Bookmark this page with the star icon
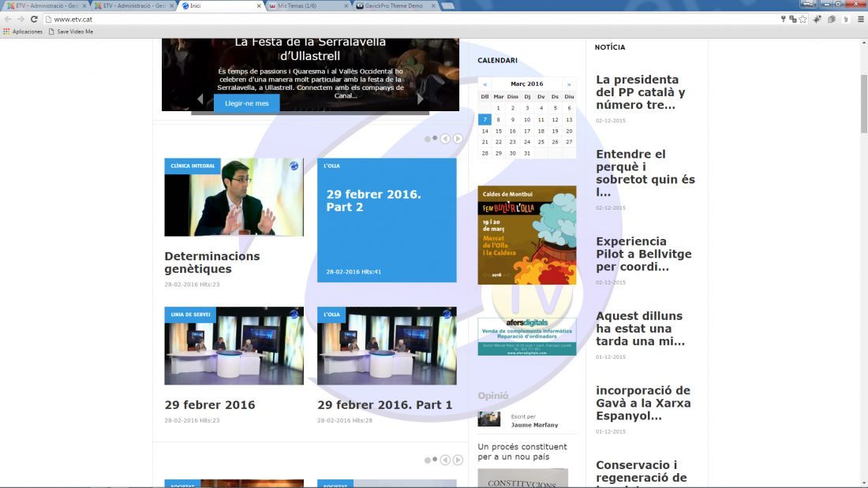Viewport: 868px width, 488px height. 803,19
